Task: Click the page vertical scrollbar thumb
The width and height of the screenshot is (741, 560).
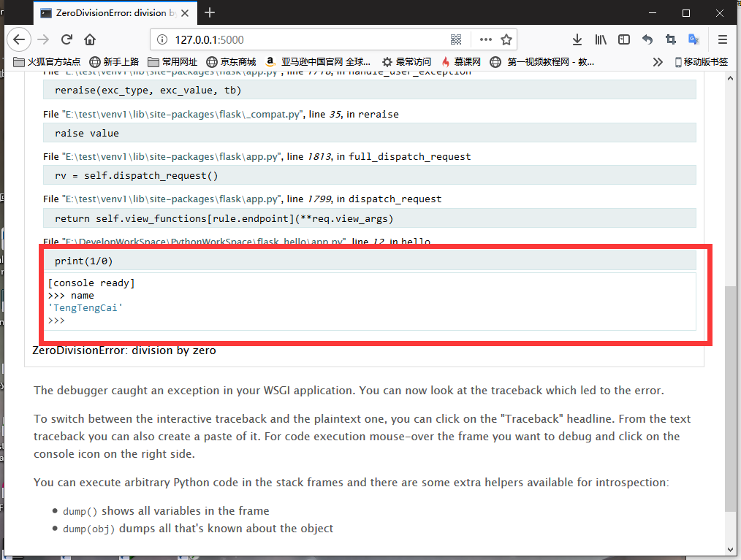Action: pyautogui.click(x=730, y=398)
